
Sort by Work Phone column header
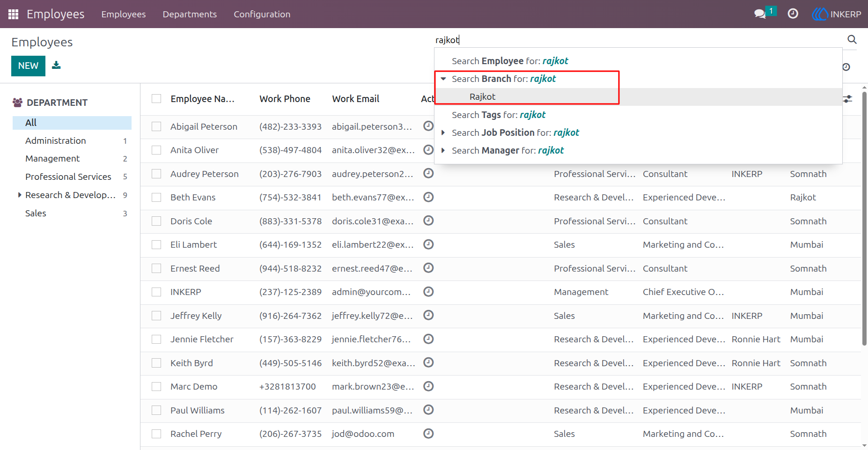285,99
